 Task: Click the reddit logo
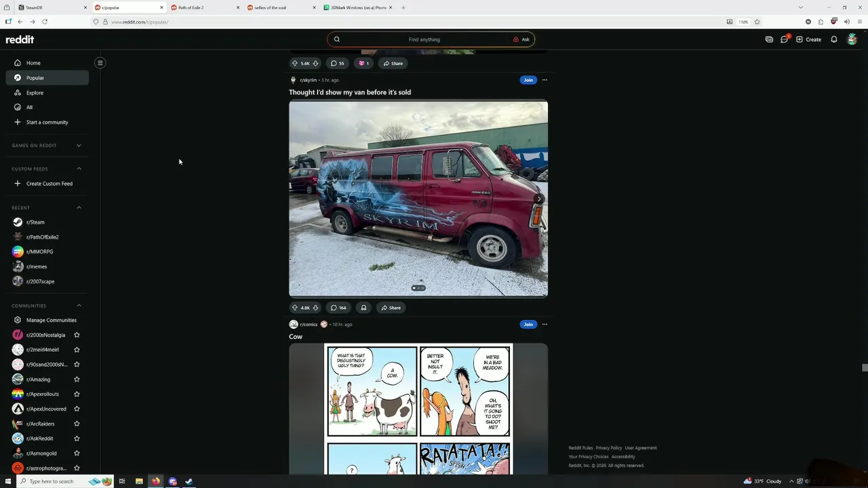[x=20, y=39]
